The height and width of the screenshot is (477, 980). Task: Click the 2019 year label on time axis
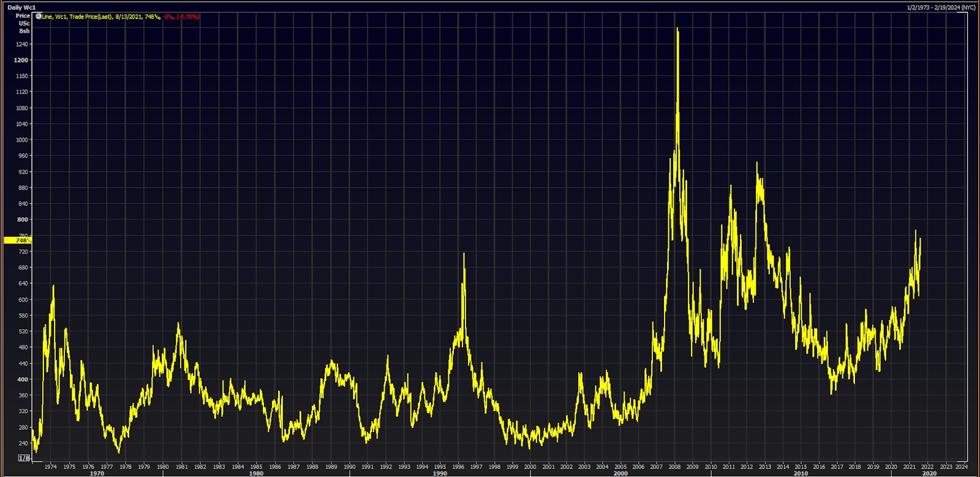pyautogui.click(x=873, y=467)
